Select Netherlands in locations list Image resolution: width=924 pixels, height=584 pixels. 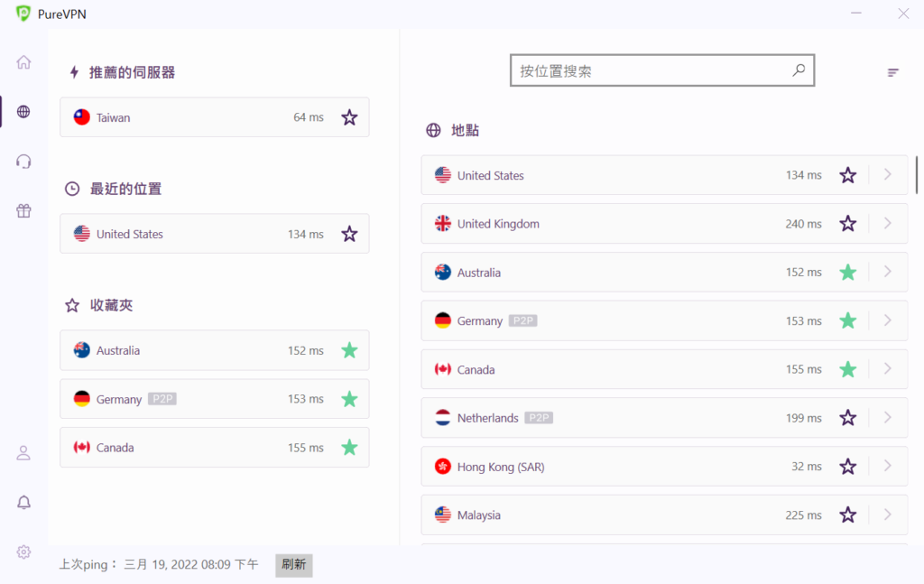pyautogui.click(x=664, y=418)
